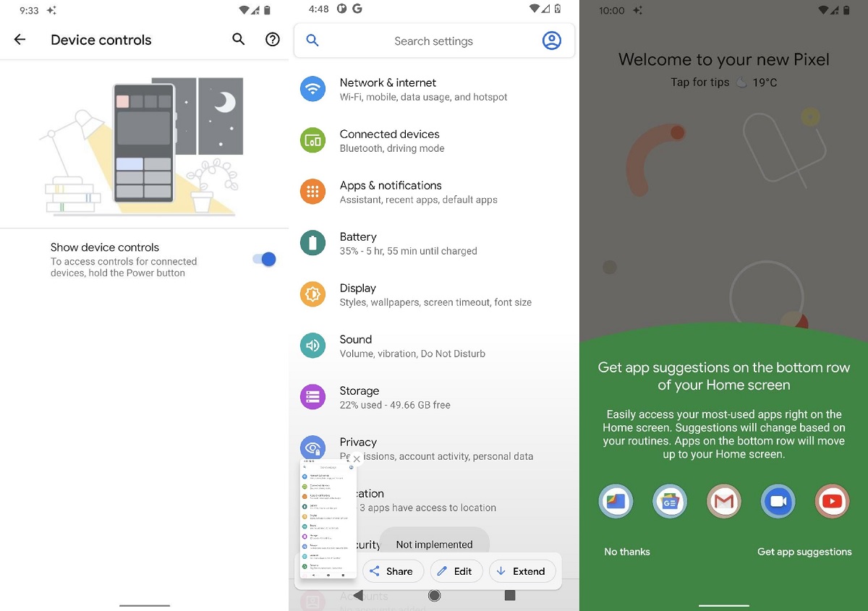The width and height of the screenshot is (868, 611).
Task: Open the YouTube app suggestion
Action: click(832, 501)
